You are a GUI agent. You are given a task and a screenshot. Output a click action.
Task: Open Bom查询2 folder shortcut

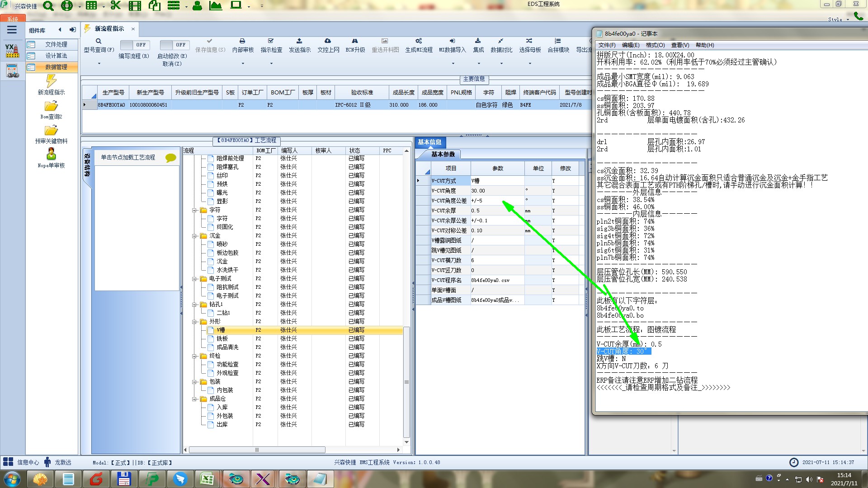point(51,110)
